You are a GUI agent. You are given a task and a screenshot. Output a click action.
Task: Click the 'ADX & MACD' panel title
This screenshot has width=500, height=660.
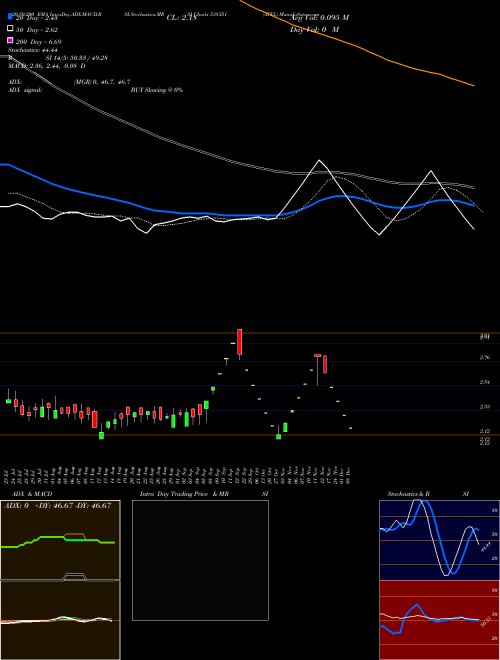(x=32, y=494)
